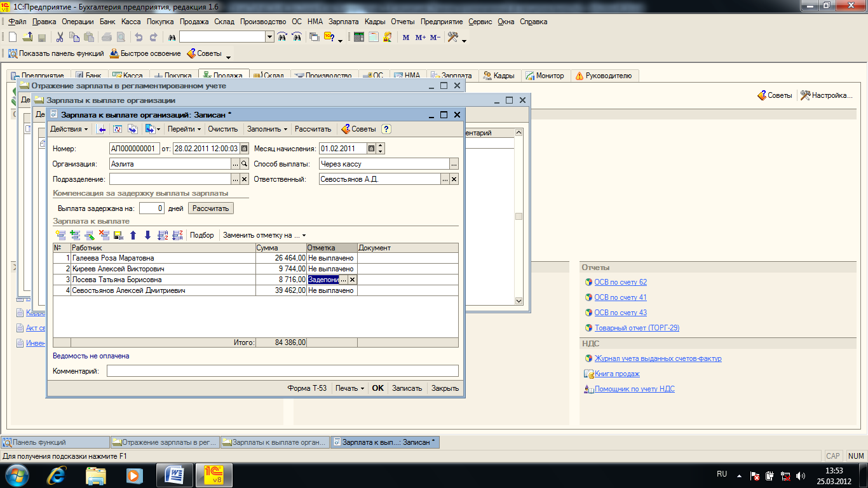Click 'Быстрое освоение' toolbar button
The image size is (868, 488).
pos(146,53)
